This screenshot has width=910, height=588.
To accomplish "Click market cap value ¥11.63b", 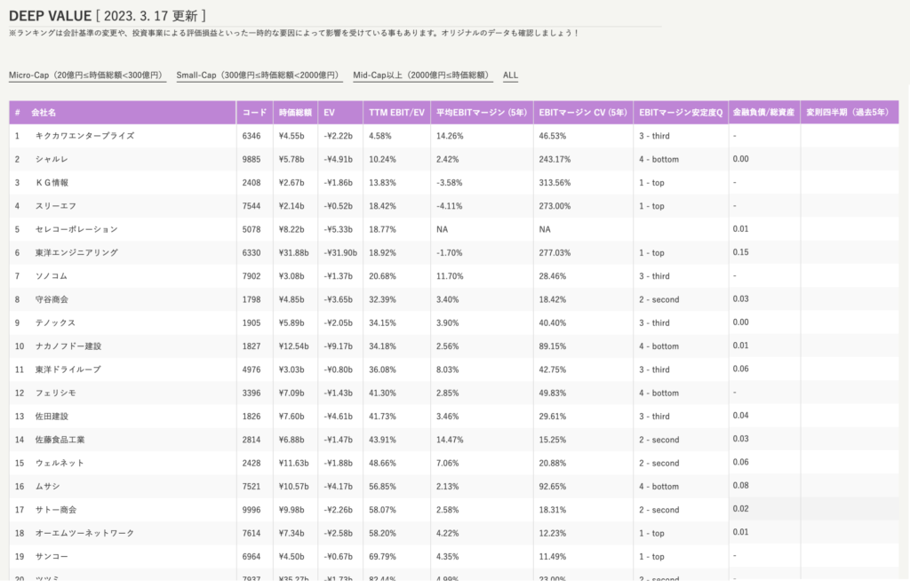I will click(x=293, y=464).
